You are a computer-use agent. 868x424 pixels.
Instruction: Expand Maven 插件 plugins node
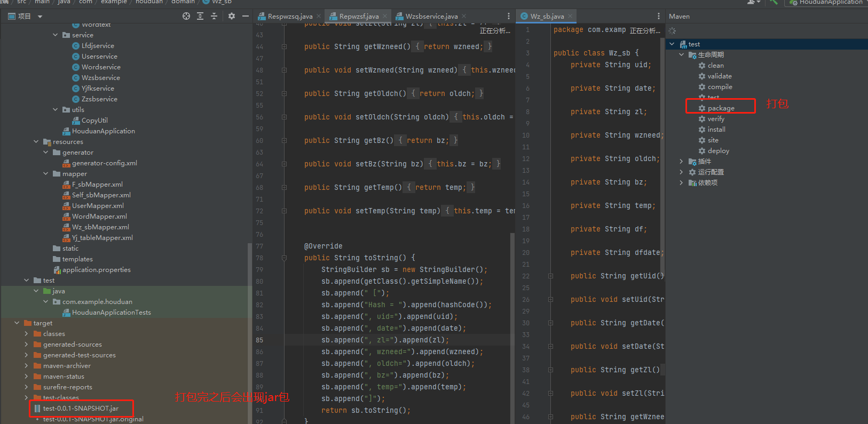[x=682, y=162]
